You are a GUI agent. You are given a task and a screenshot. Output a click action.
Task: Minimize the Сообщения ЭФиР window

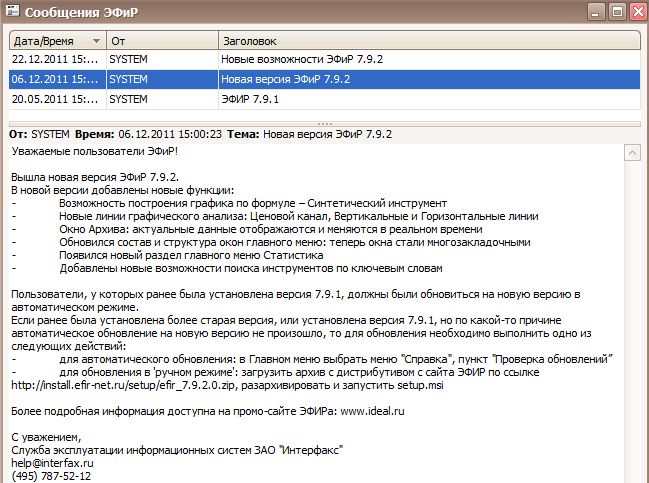[x=596, y=12]
